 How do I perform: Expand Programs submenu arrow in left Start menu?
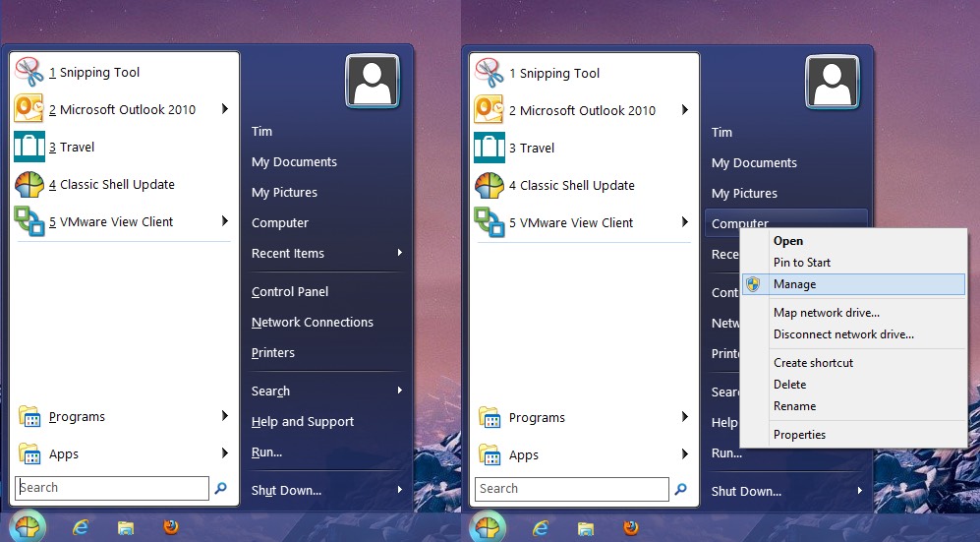225,416
